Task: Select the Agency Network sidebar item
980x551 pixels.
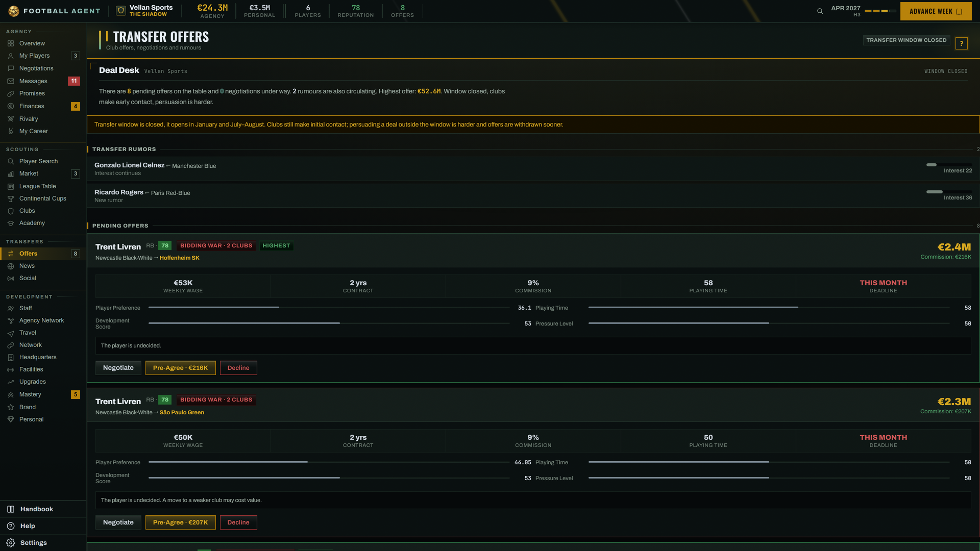Action: coord(43,320)
